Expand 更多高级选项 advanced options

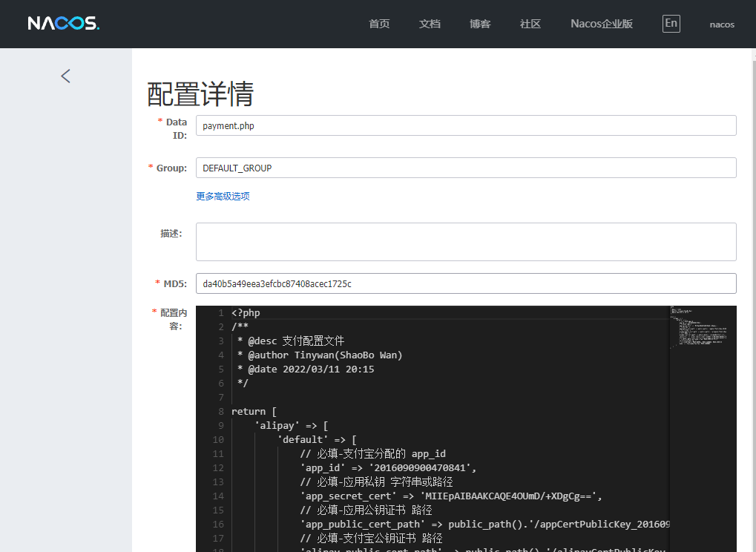(x=223, y=197)
